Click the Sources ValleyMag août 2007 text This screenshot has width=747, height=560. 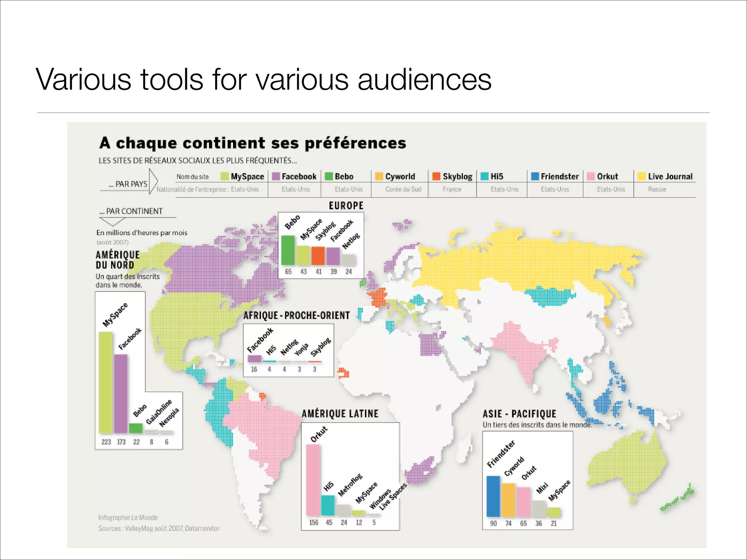pyautogui.click(x=159, y=528)
